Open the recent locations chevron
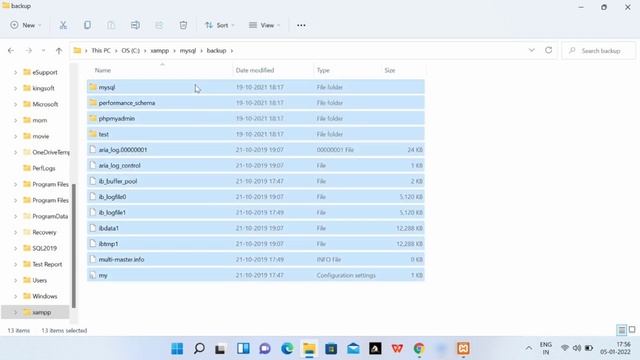Image resolution: width=640 pixels, height=360 pixels. click(x=43, y=51)
